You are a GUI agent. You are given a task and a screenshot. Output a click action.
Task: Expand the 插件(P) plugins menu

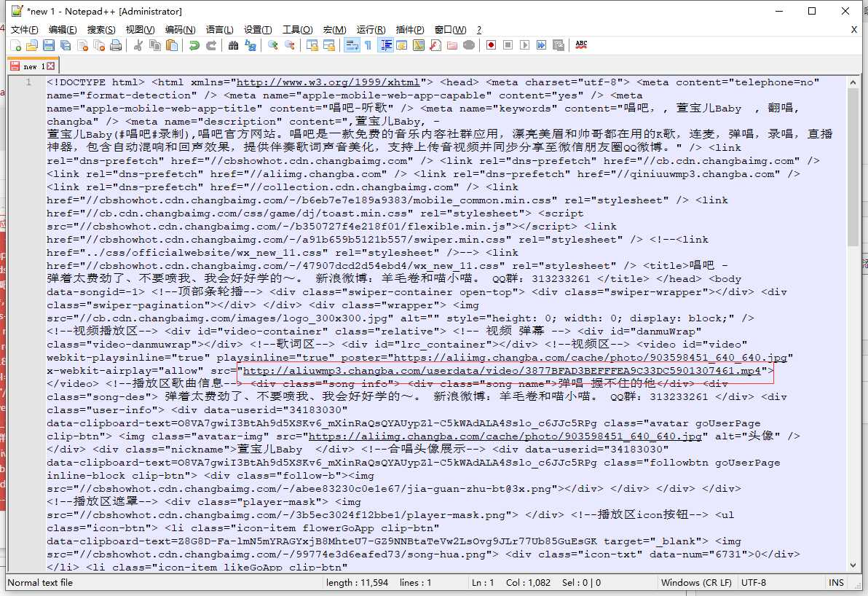click(410, 29)
